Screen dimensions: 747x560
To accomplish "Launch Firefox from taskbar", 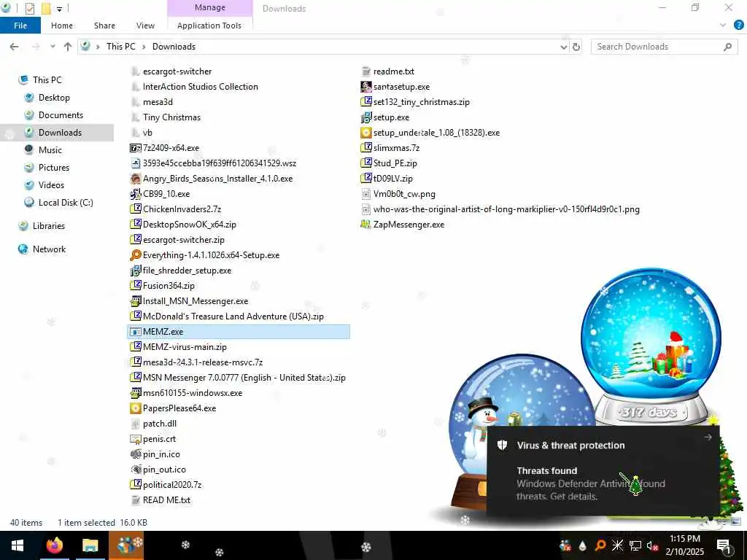I will click(x=54, y=545).
